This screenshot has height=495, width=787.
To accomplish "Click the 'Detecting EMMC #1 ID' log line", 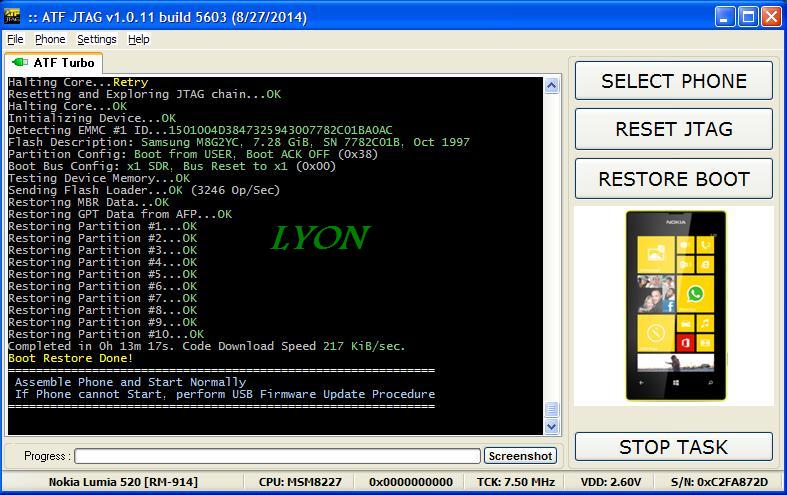I will click(200, 130).
